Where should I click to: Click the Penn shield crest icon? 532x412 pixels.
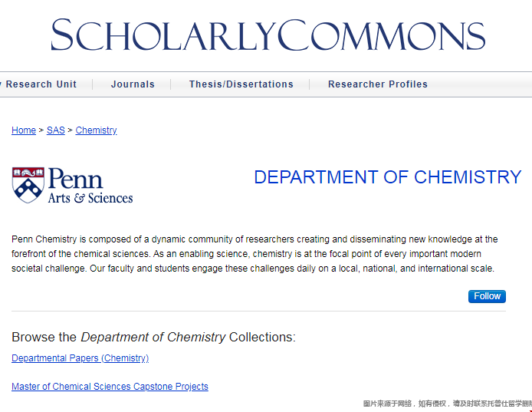28,185
